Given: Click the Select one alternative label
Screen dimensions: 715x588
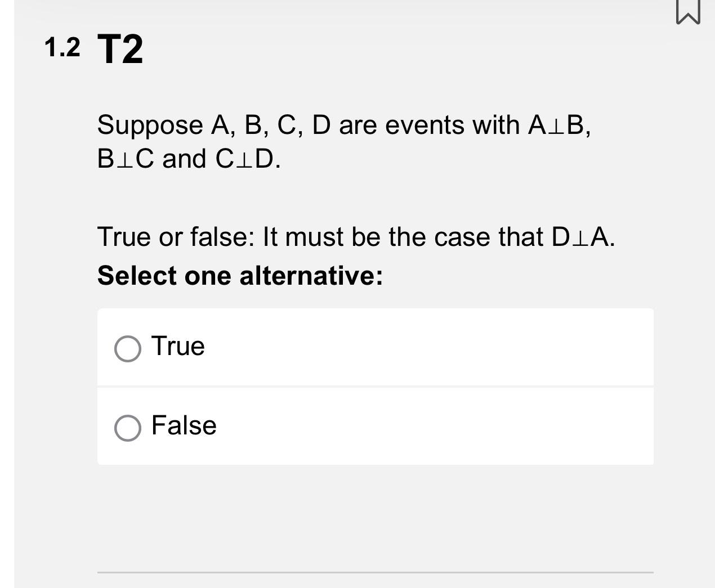Looking at the screenshot, I should click(x=240, y=275).
